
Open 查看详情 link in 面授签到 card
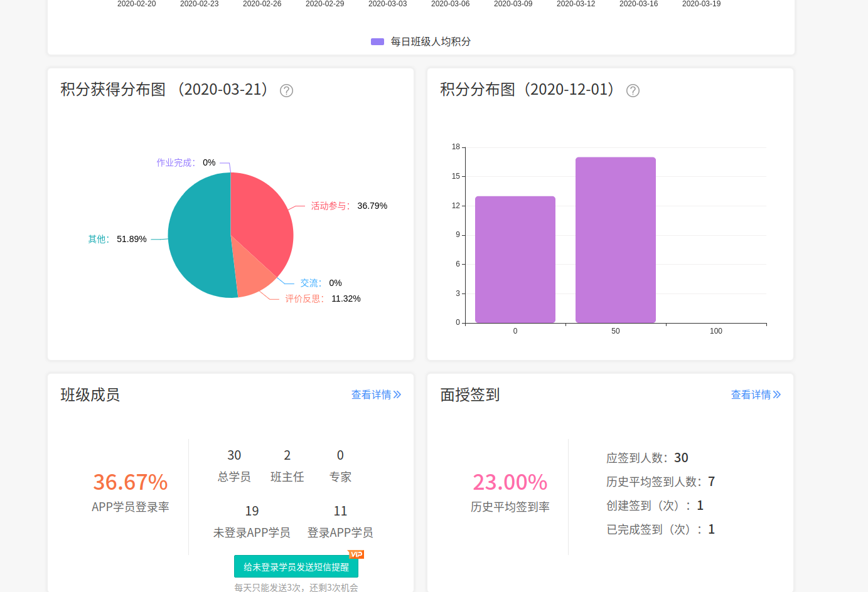(x=756, y=394)
